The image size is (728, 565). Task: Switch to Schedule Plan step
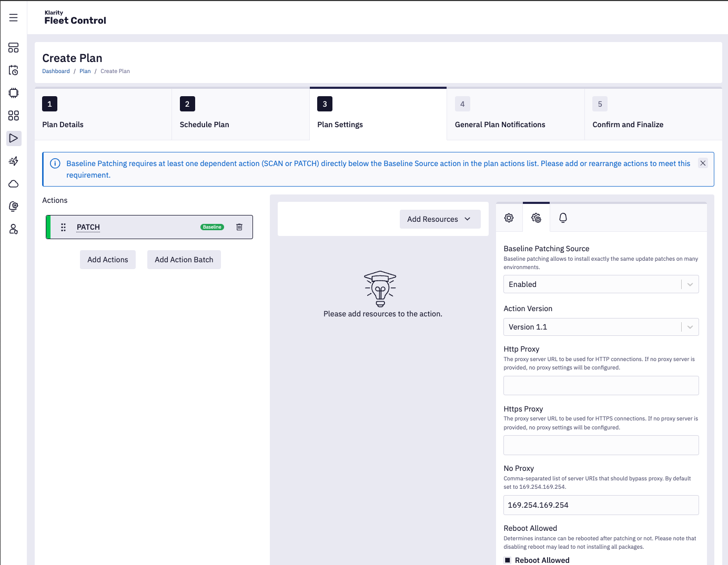(240, 114)
